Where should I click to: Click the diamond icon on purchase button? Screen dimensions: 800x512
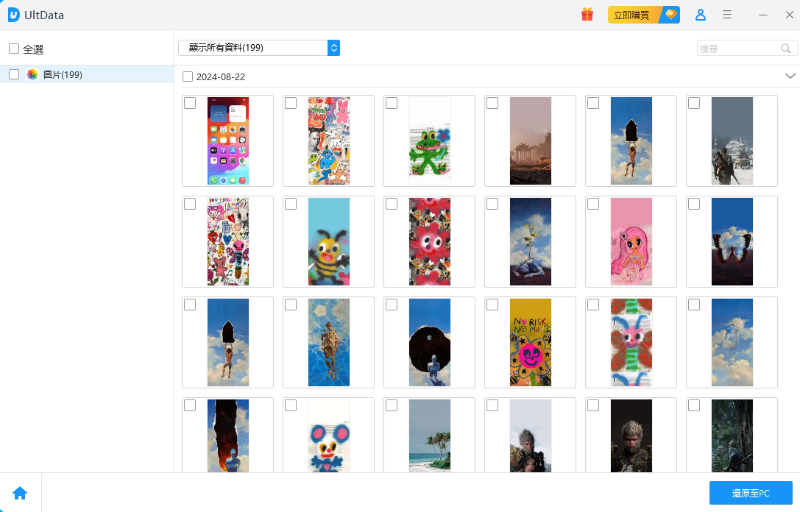pos(670,14)
